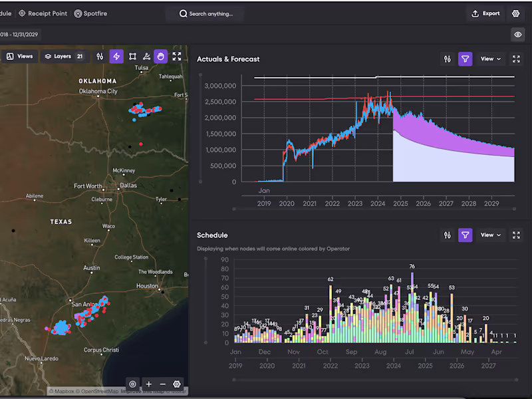Select the rectangle selection map tool

tap(132, 57)
